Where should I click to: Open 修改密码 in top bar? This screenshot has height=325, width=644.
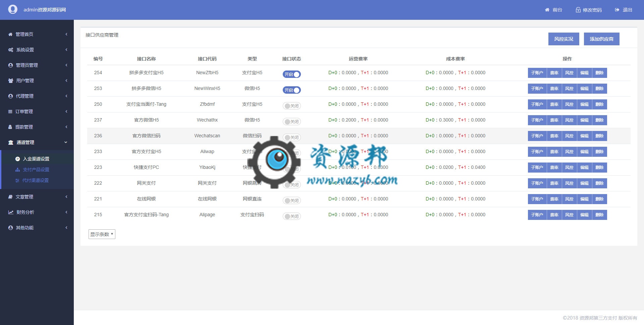coord(592,10)
